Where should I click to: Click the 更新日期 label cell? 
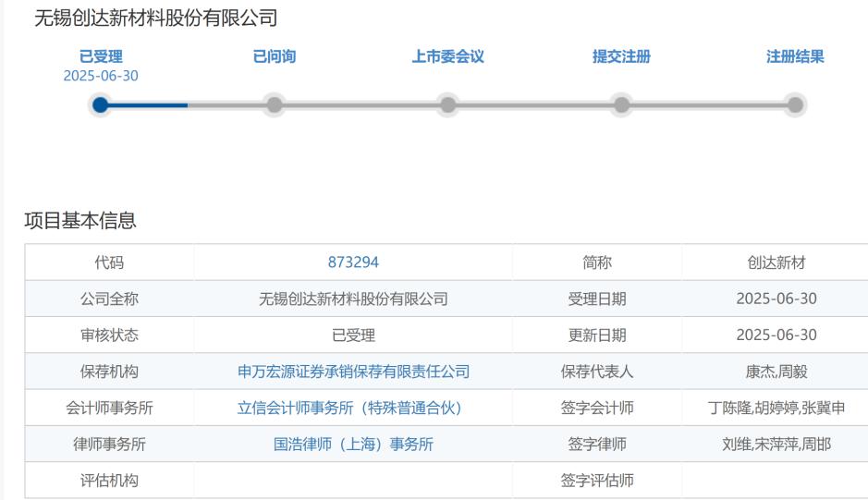click(x=597, y=335)
